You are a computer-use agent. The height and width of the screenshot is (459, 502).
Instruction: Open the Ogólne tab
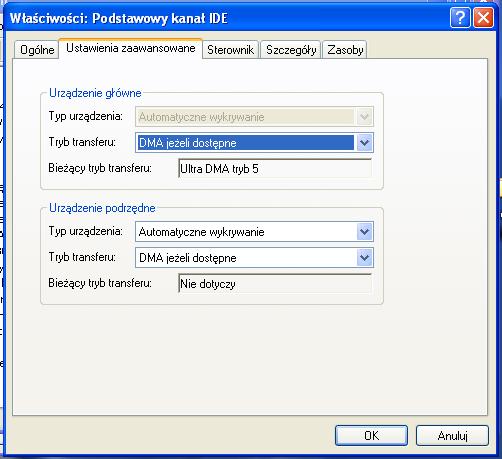[37, 50]
